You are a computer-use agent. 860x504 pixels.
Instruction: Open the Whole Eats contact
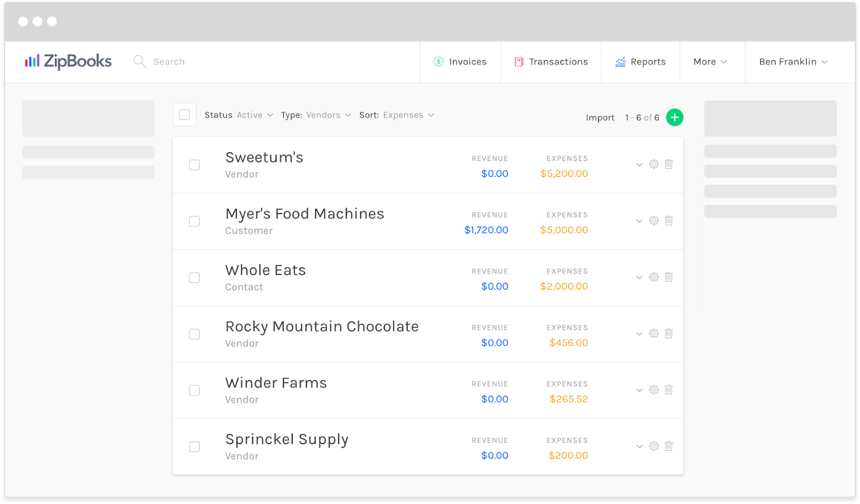(266, 270)
